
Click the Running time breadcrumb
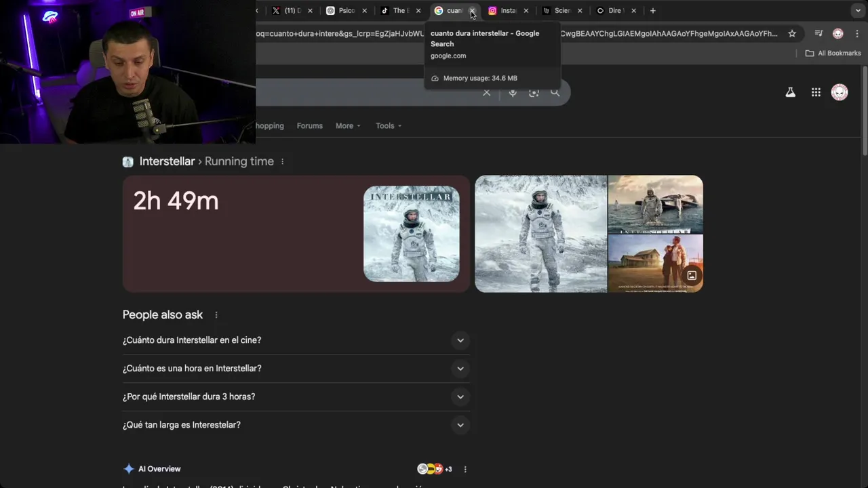point(239,161)
